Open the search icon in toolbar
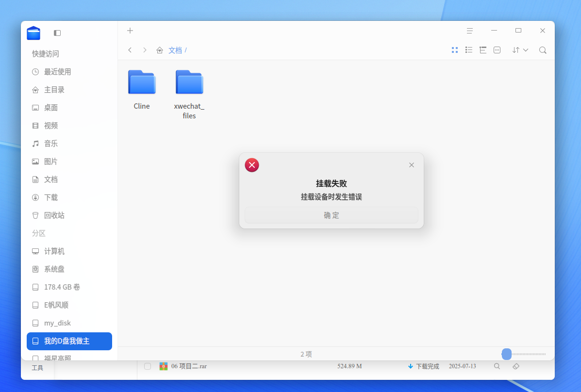 coord(543,50)
